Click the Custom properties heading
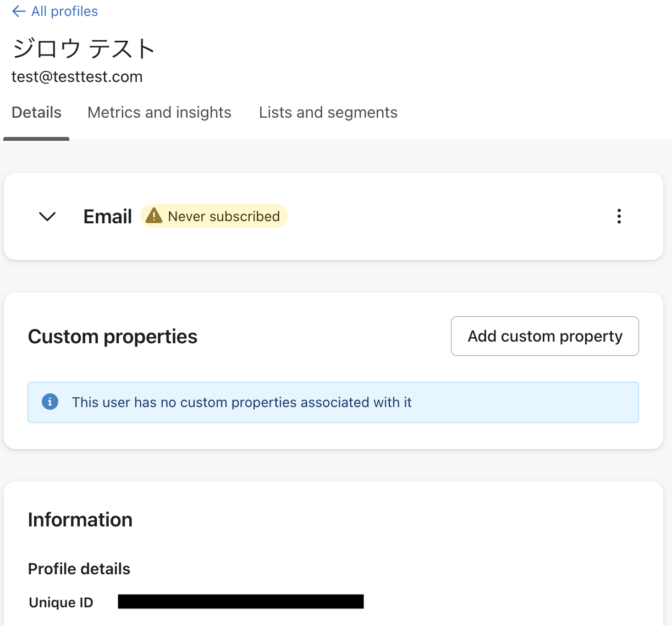The width and height of the screenshot is (672, 626). [113, 337]
